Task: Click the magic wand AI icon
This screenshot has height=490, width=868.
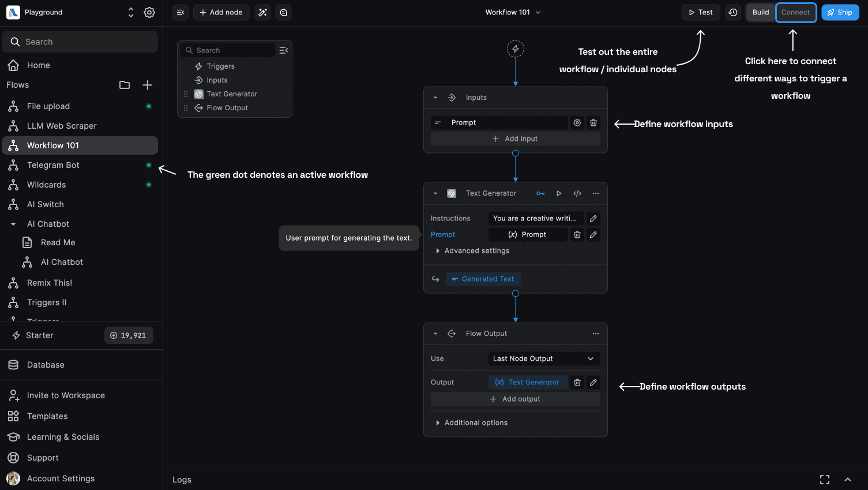Action: pos(262,12)
